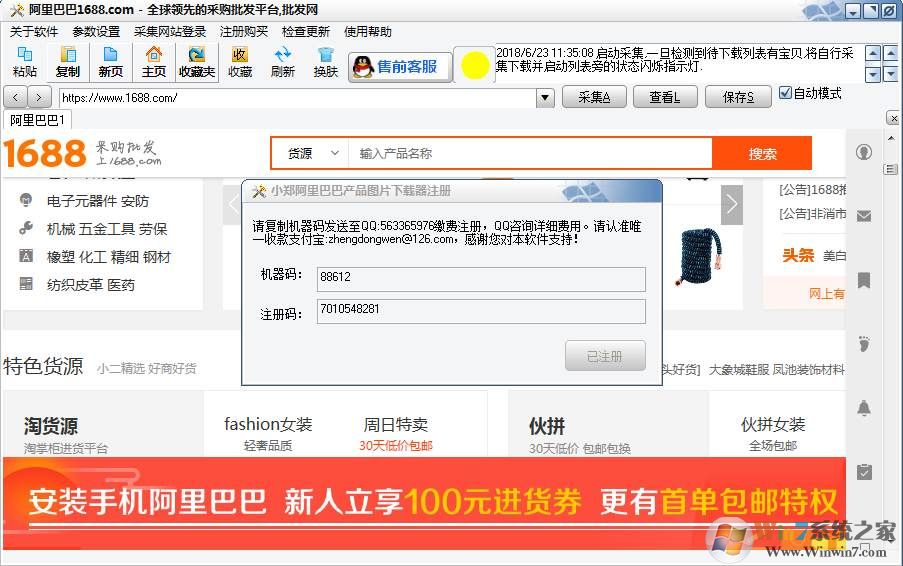The height and width of the screenshot is (566, 903).
Task: Select the 阿里巴巴1 tab
Action: tap(37, 120)
